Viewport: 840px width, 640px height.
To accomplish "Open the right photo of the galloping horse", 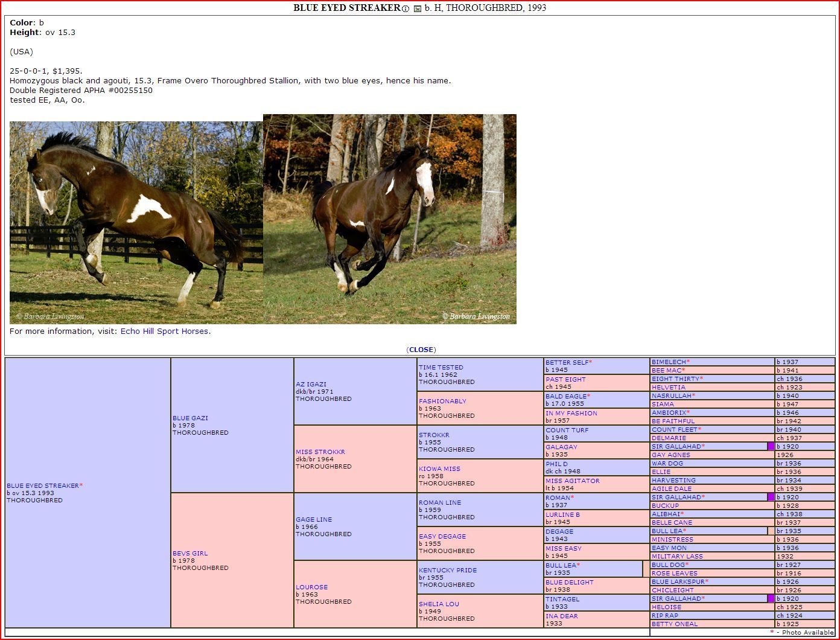I will (390, 219).
